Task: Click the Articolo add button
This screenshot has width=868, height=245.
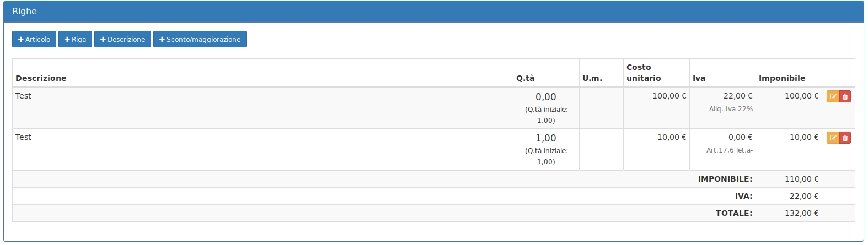Action: click(x=34, y=40)
